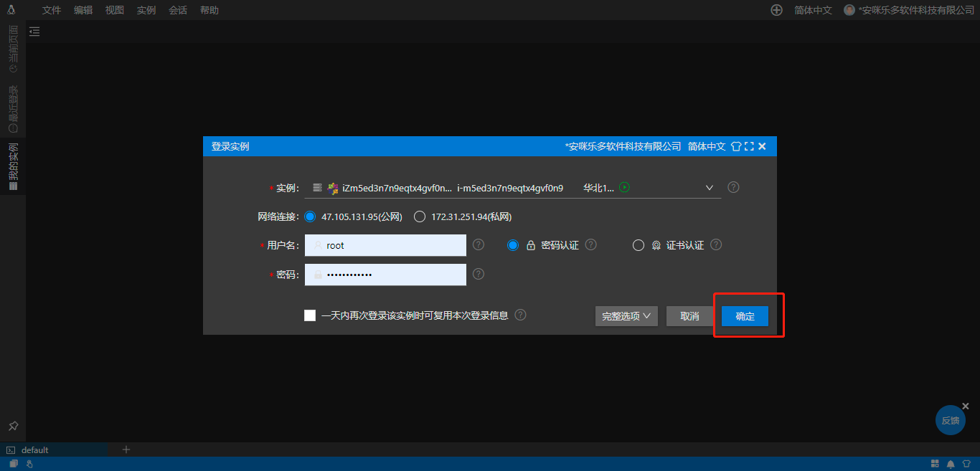Choose 密码认证 password authentication radio

coord(513,245)
